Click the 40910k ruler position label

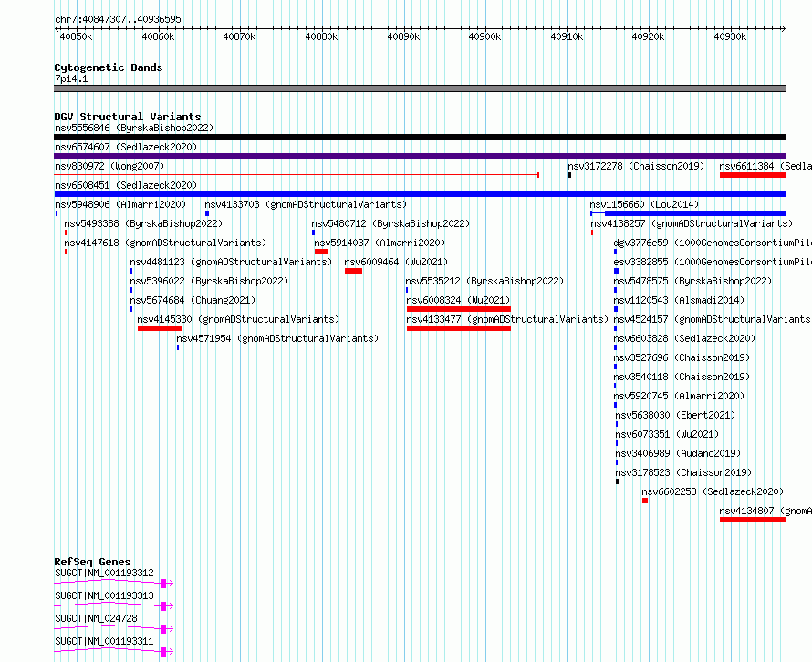(567, 36)
